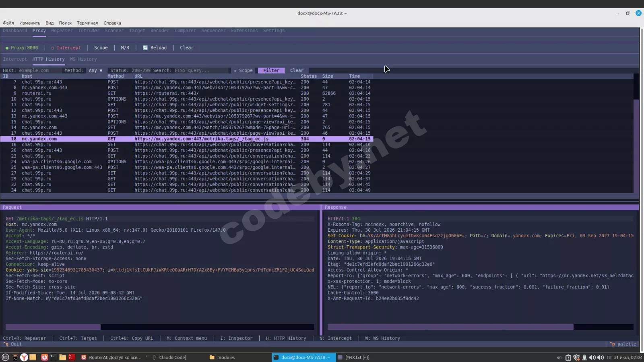This screenshot has width=644, height=362.
Task: Select row 14 mc.yandex.com GET
Action: pos(187,128)
